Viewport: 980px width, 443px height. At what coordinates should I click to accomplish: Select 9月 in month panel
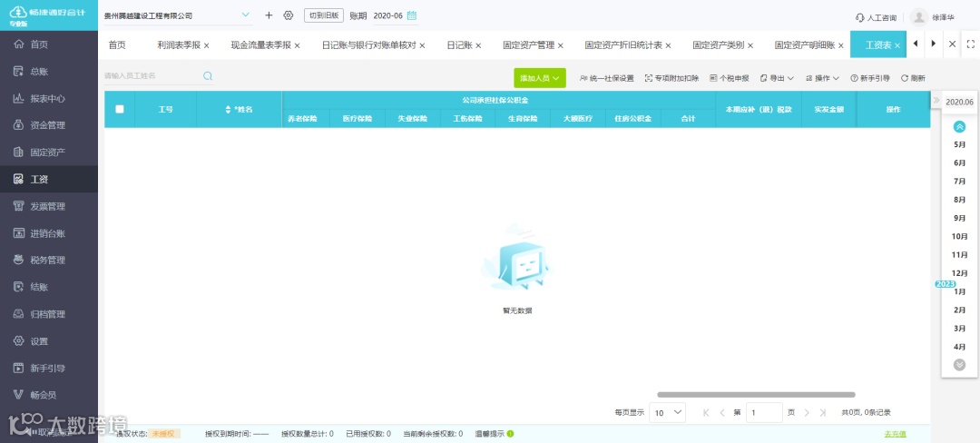tap(959, 218)
